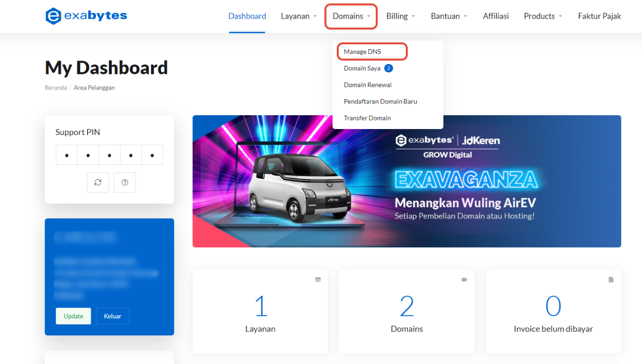This screenshot has width=642, height=364.
Task: Expand the Products menu
Action: click(543, 16)
